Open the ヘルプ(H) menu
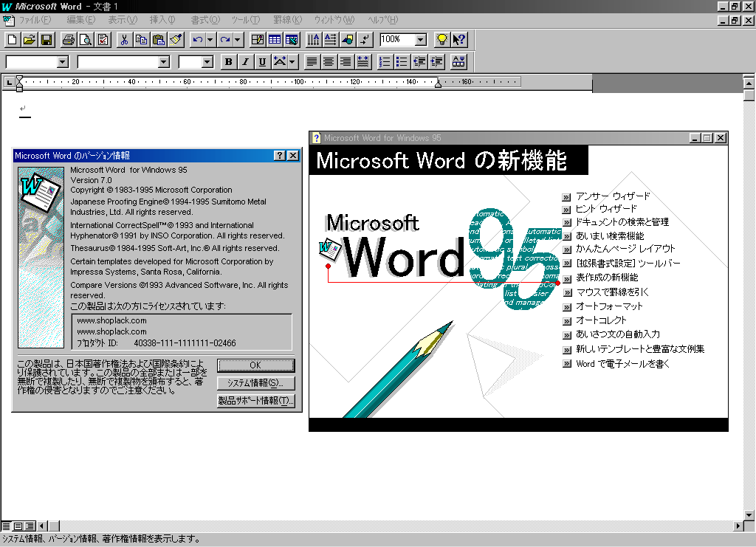The image size is (756, 547). click(382, 19)
